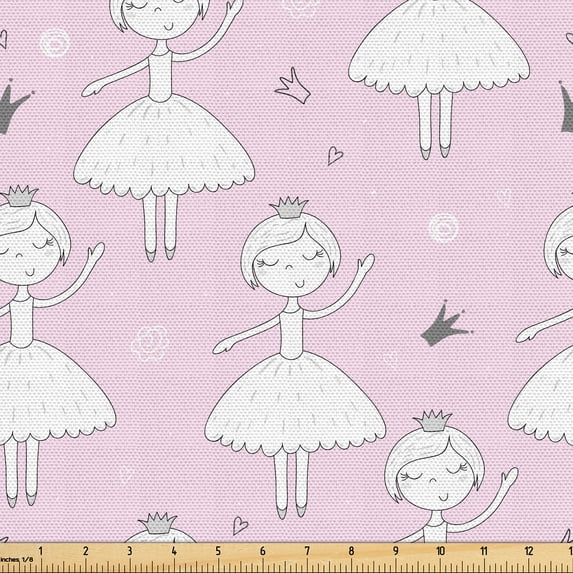
Task: Click the ruler's number 11
Action: point(484,551)
